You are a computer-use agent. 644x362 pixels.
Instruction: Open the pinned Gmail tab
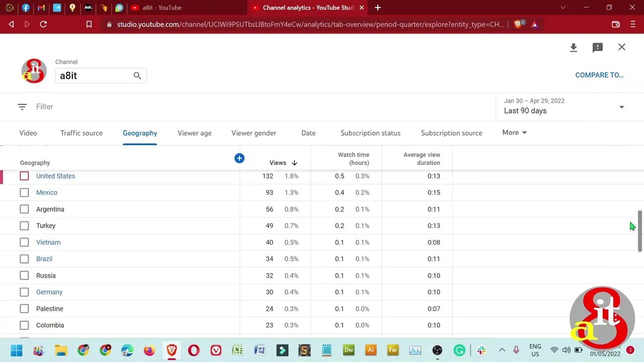click(x=41, y=8)
